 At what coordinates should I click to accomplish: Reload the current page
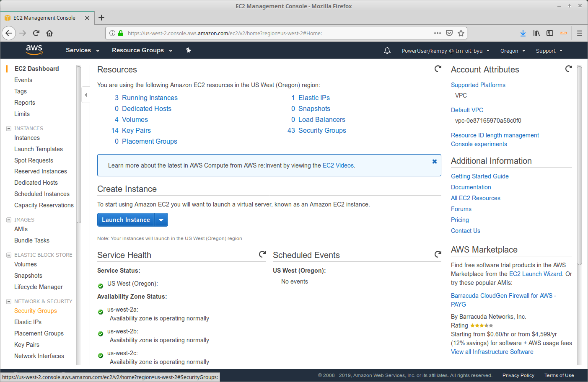[36, 33]
